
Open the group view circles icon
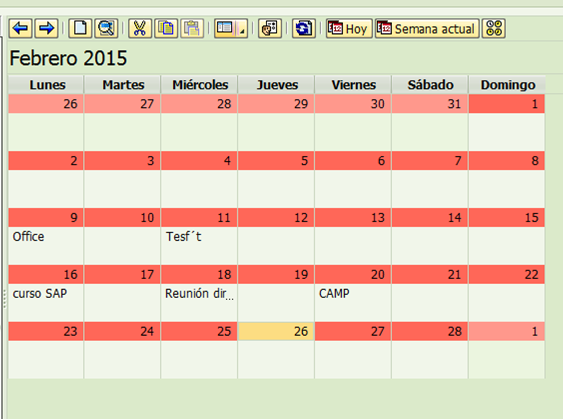(494, 28)
